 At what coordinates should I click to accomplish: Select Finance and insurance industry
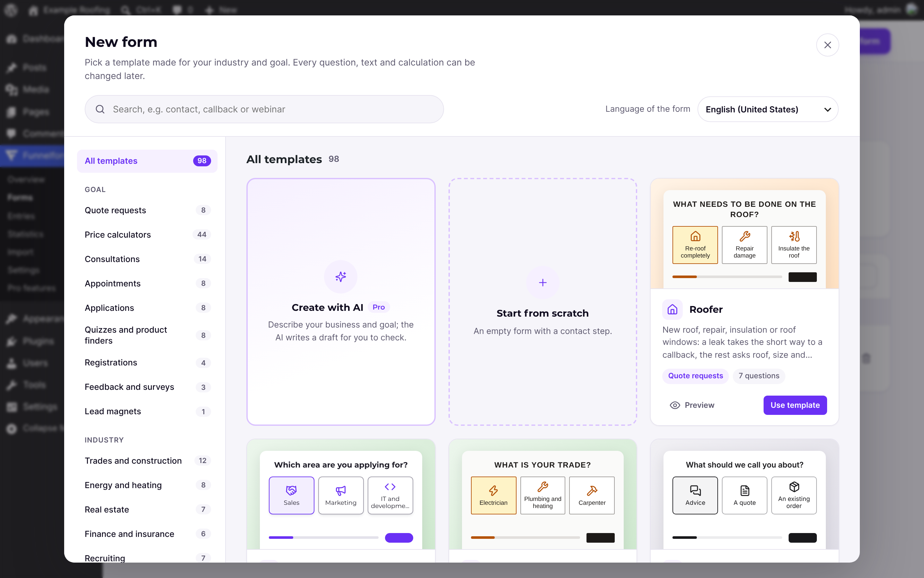point(147,534)
